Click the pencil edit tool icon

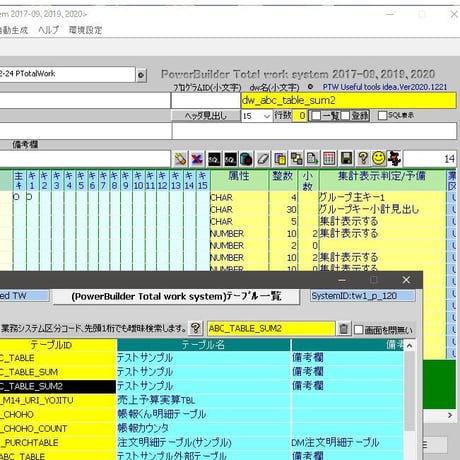pos(180,159)
